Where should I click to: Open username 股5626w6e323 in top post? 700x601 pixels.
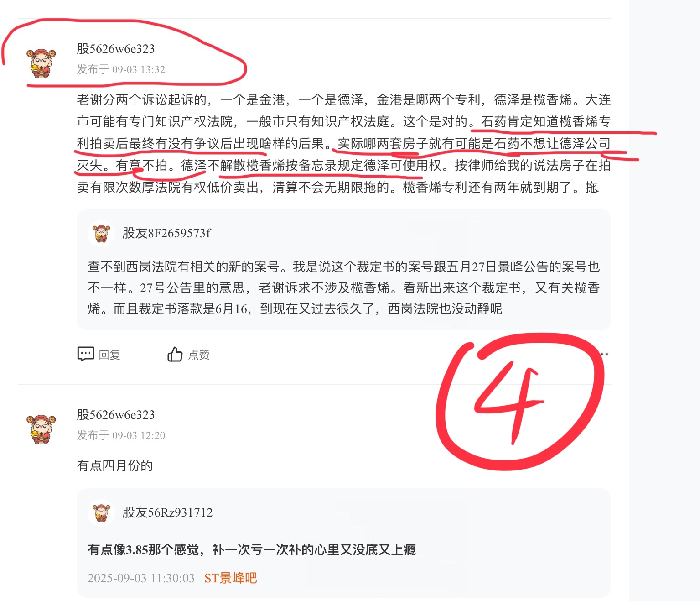click(x=116, y=48)
